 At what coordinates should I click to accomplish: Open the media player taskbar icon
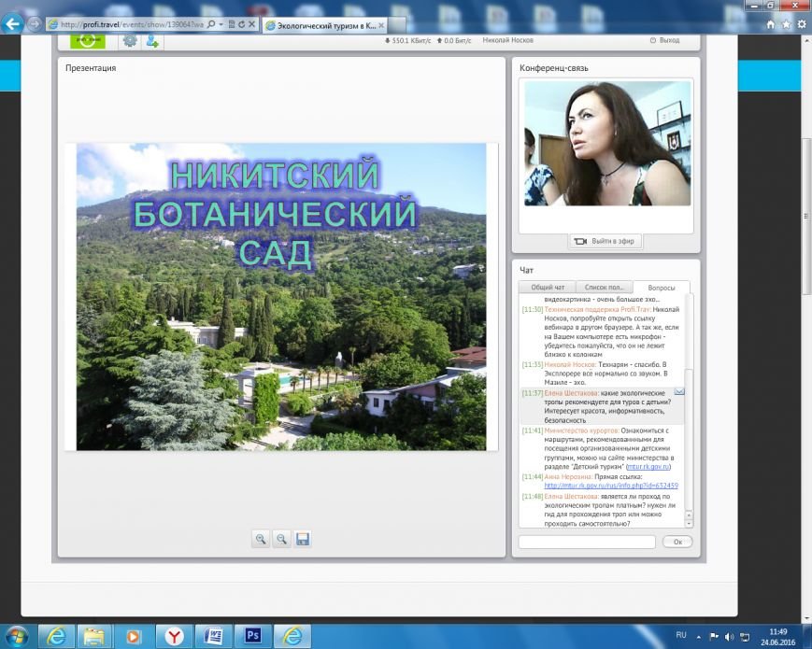point(134,636)
